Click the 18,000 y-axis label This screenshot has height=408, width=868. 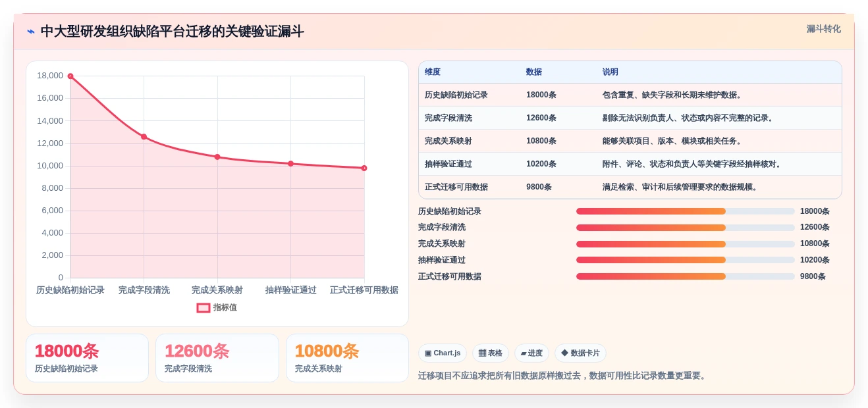50,76
